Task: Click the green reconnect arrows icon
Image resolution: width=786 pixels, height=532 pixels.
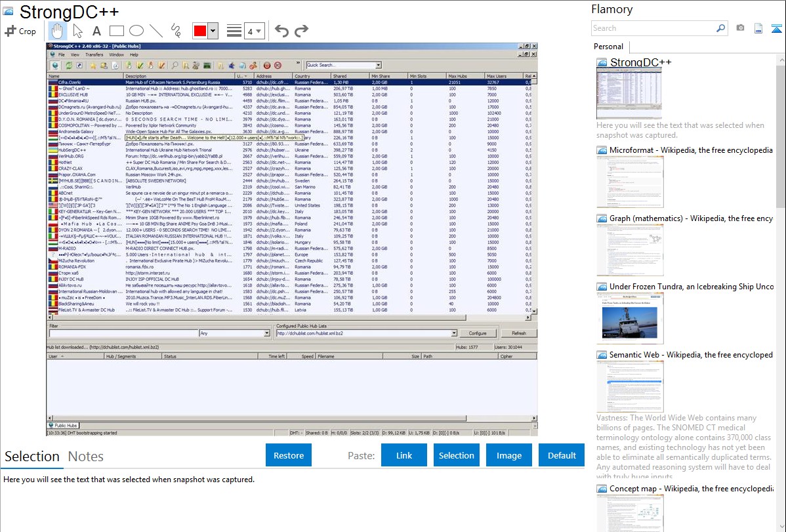Action: [69, 65]
